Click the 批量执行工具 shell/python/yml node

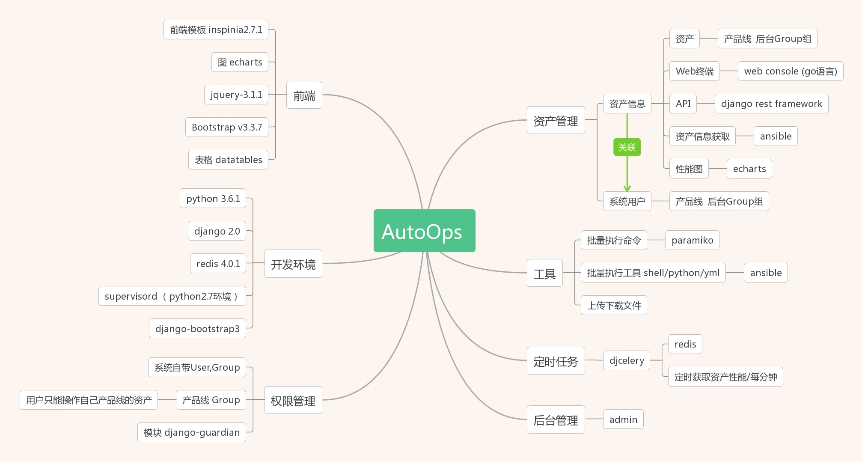pyautogui.click(x=653, y=273)
